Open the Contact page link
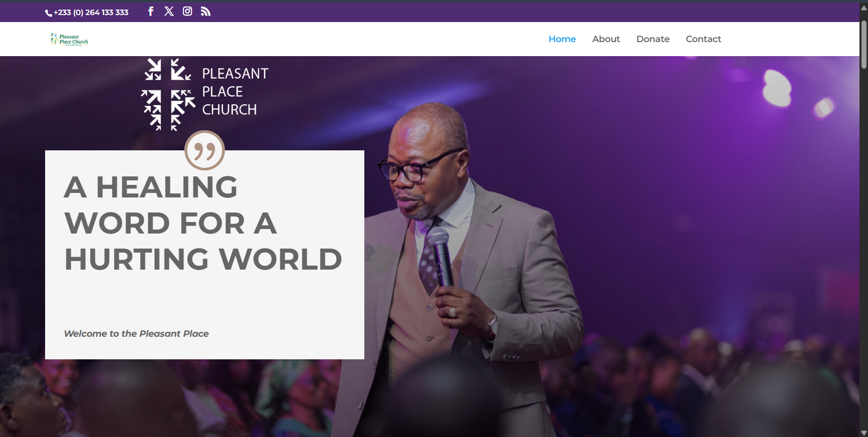 pos(704,39)
